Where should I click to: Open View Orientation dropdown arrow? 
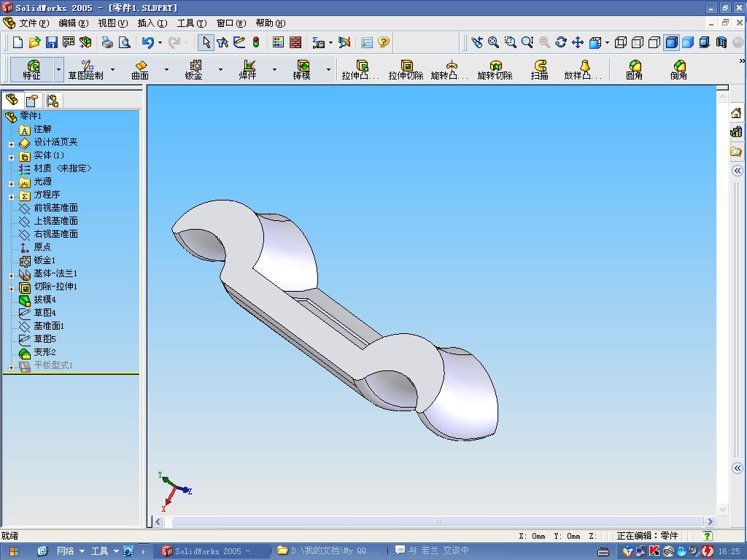point(607,42)
